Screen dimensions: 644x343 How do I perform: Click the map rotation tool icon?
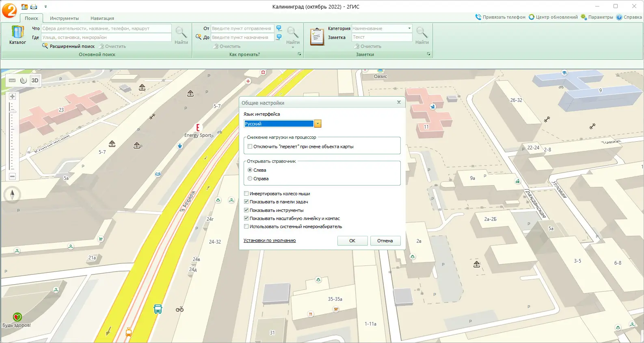[24, 80]
